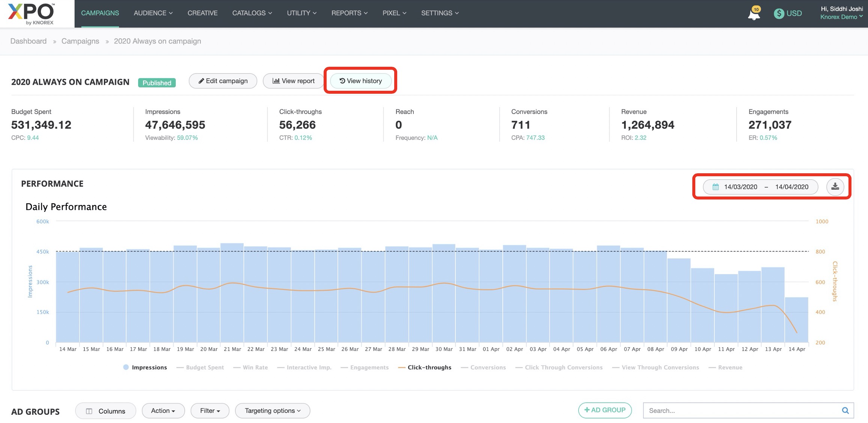Click the notification bell icon
Image resolution: width=868 pixels, height=423 pixels.
pyautogui.click(x=753, y=14)
